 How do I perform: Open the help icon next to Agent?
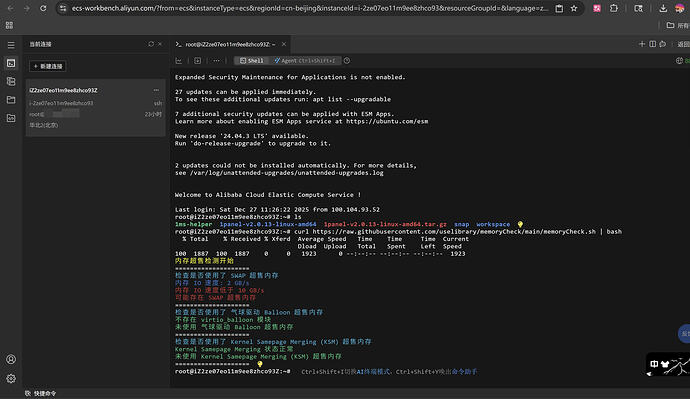click(347, 61)
